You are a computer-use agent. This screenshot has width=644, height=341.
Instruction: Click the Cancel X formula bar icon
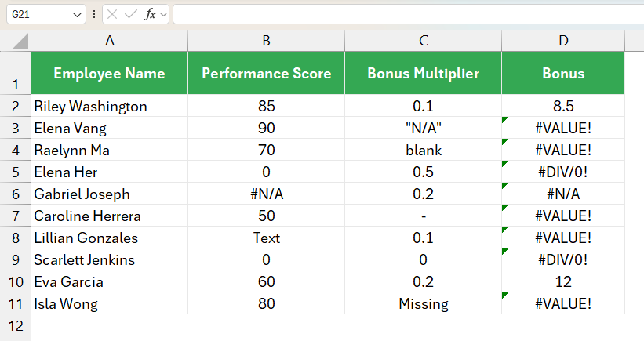(x=111, y=14)
